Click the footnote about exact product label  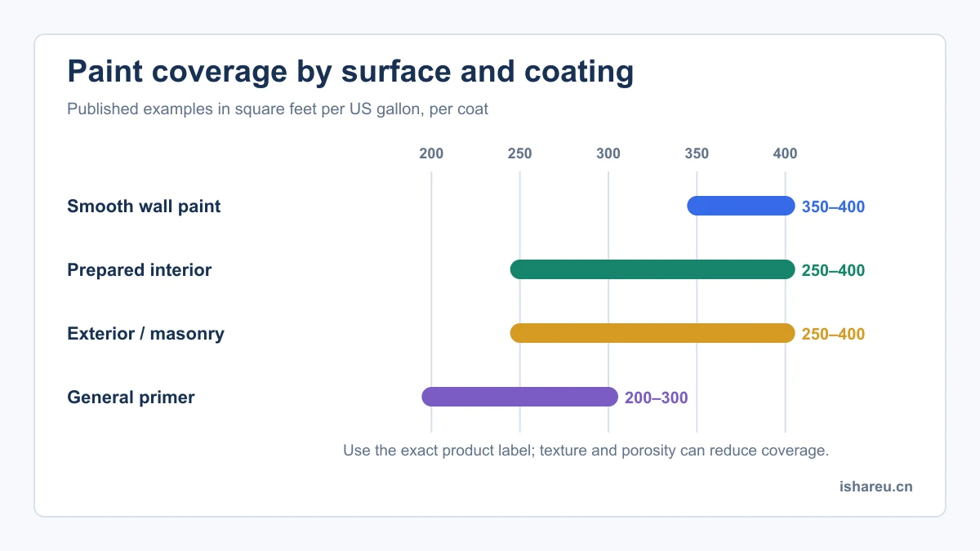coord(586,451)
